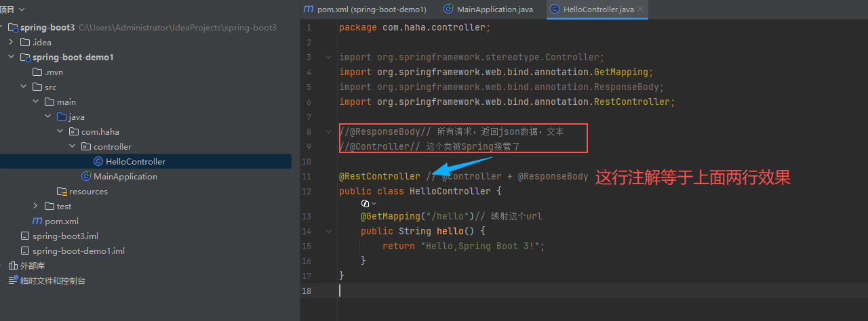Switch to the MainApplication.java tab
This screenshot has height=321, width=868.
click(x=488, y=9)
